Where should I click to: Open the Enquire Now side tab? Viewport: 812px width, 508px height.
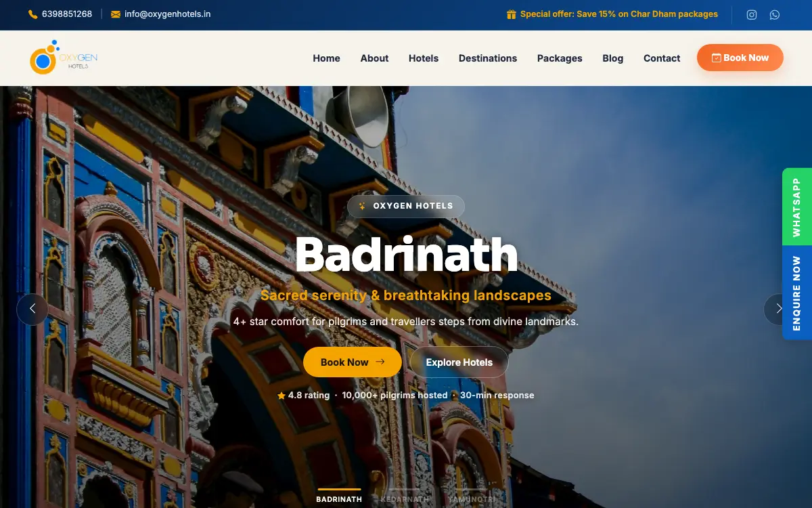coord(797,293)
